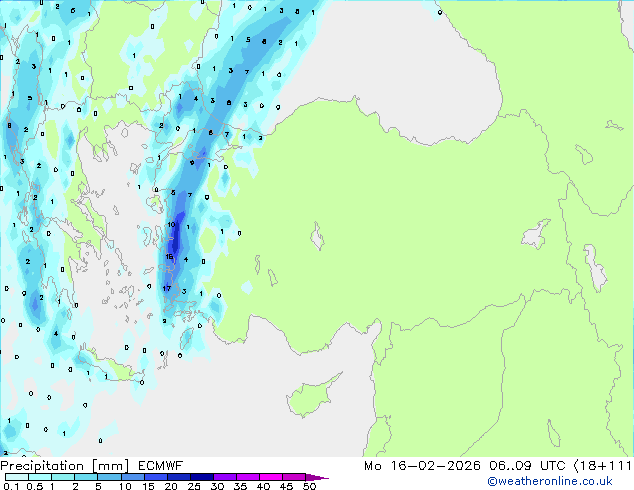Viewport: 634px width, 490px height.
Task: Click the precipitation value 10 on map
Action: [x=171, y=225]
